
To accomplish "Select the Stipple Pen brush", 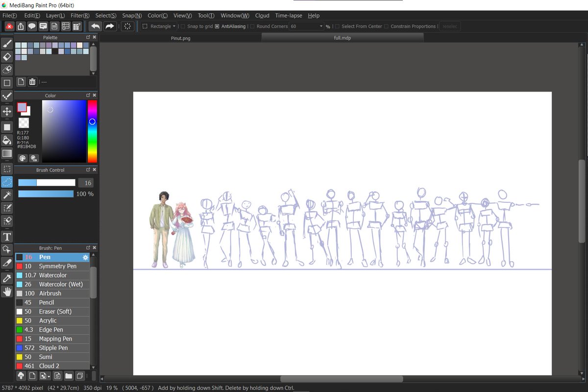I will tap(52, 348).
